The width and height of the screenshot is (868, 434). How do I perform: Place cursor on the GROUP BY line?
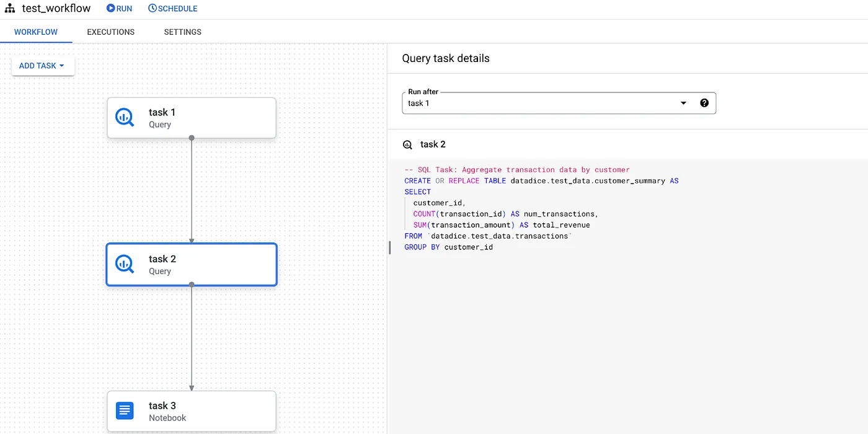point(448,247)
